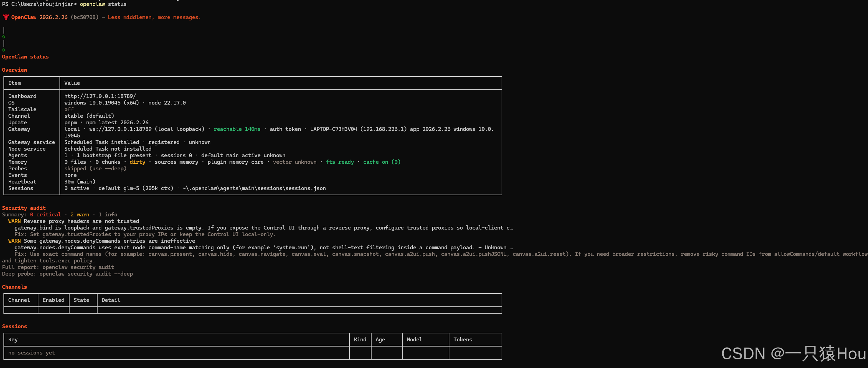Click 'Scheduled Task not installed' value
The image size is (868, 368).
tap(108, 149)
